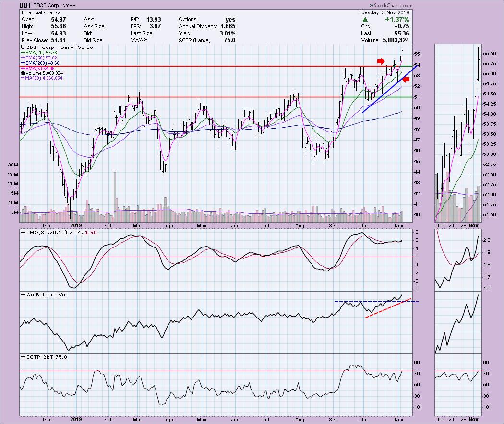Click the green up-triangle change indicator
This screenshot has height=424, width=504.
click(365, 20)
